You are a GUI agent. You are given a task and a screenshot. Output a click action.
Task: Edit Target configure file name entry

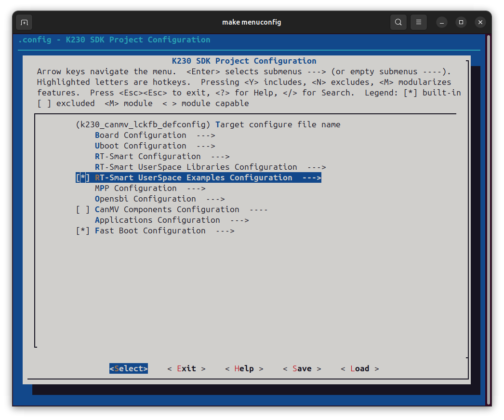[208, 125]
